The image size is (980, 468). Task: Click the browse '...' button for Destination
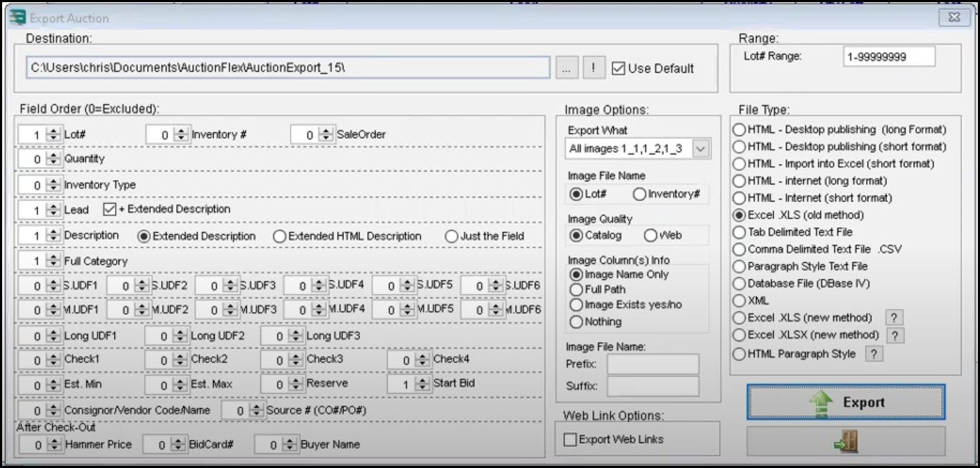tap(567, 68)
